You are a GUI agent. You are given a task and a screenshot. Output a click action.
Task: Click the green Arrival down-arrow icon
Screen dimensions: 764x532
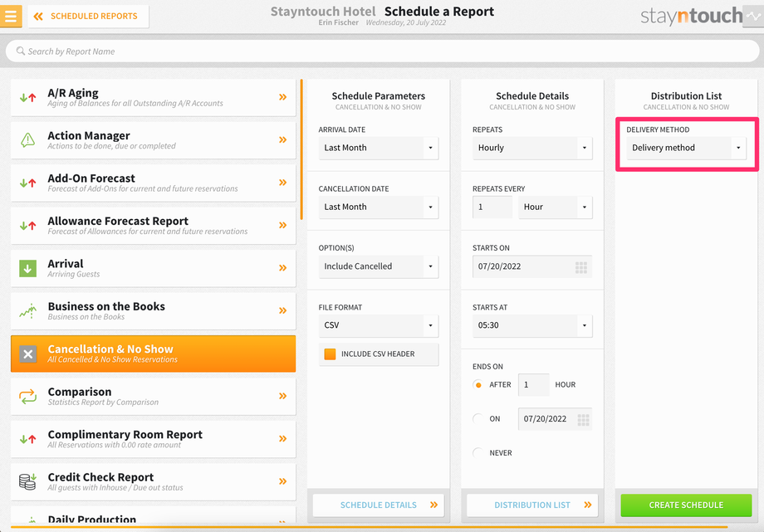click(x=27, y=268)
